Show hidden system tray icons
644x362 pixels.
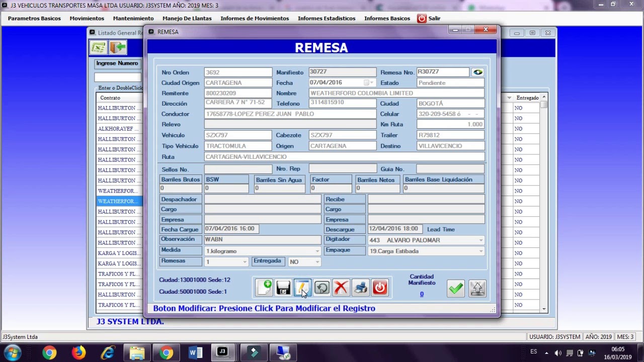(x=547, y=352)
